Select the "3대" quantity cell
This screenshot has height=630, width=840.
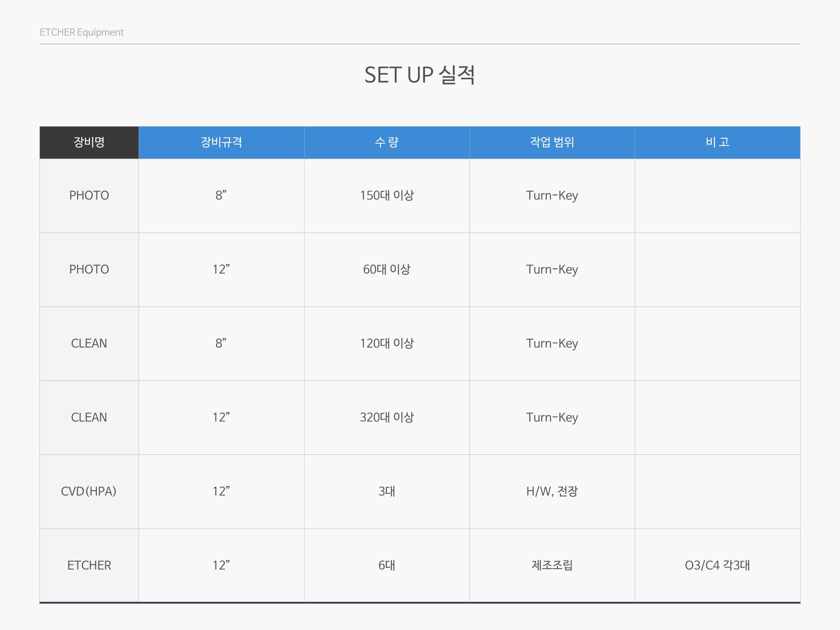(386, 491)
